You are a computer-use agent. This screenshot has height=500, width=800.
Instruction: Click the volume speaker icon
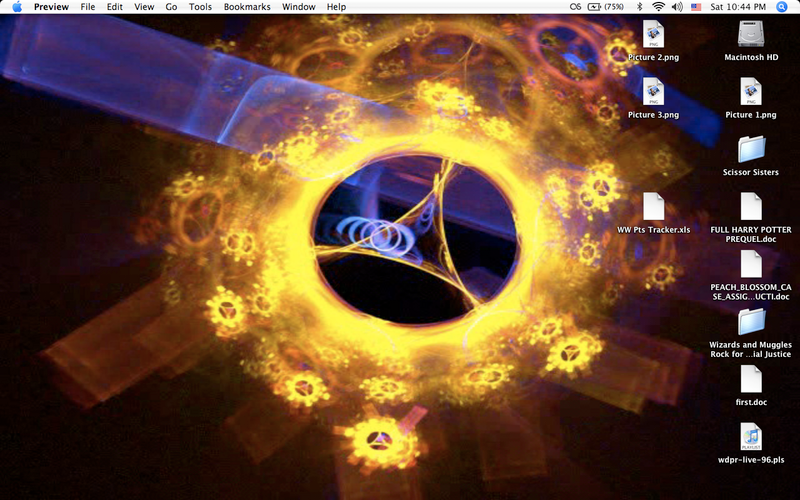coord(677,7)
